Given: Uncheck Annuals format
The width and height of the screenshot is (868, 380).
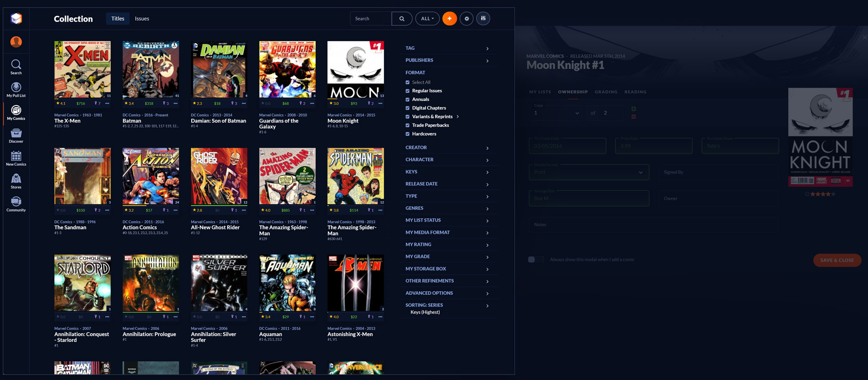Looking at the screenshot, I should tap(407, 99).
